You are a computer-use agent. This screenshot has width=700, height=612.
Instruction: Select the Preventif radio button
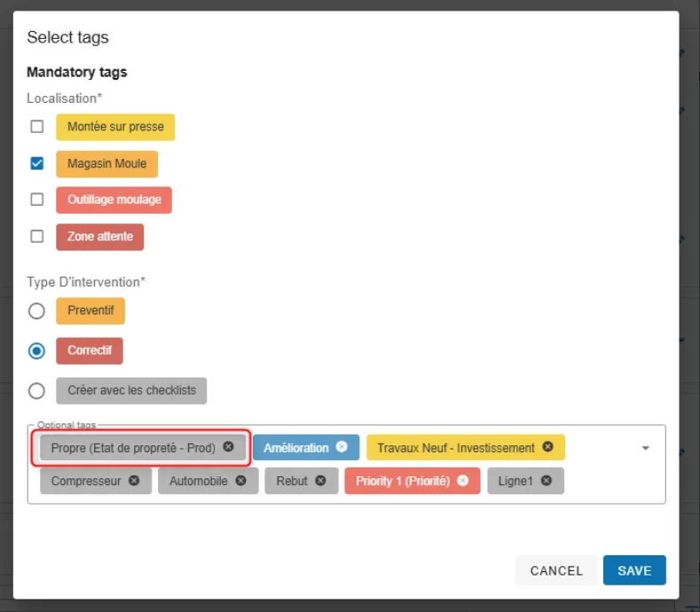pos(36,310)
